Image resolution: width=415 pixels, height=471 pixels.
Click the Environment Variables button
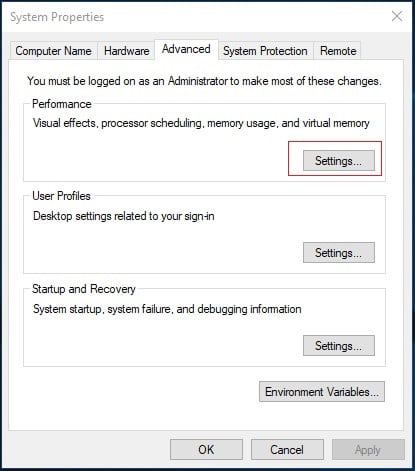[322, 392]
